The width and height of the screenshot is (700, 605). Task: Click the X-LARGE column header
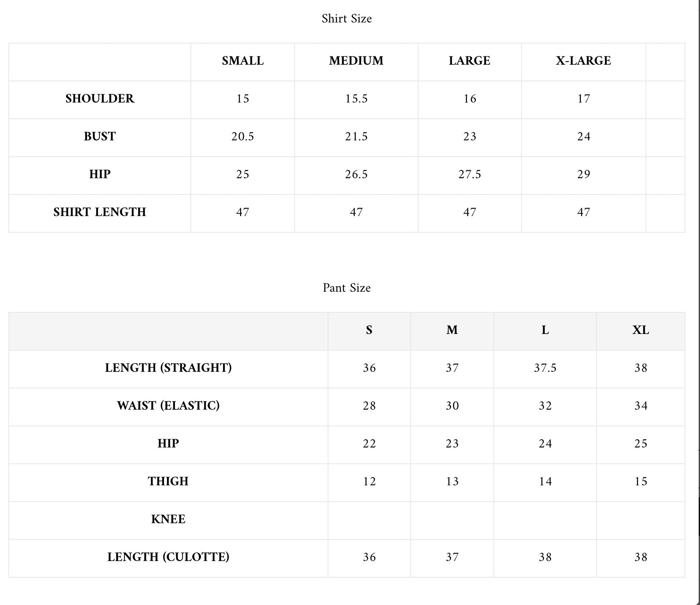[x=583, y=61]
